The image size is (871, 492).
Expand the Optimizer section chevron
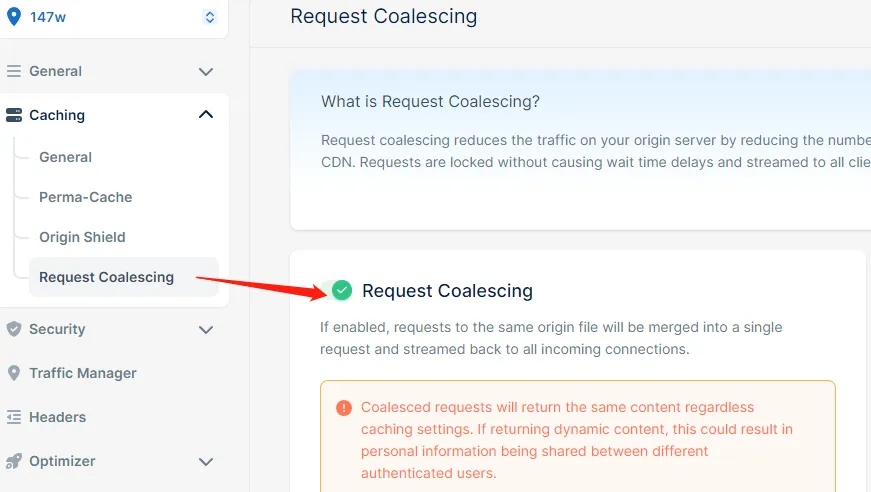point(206,461)
